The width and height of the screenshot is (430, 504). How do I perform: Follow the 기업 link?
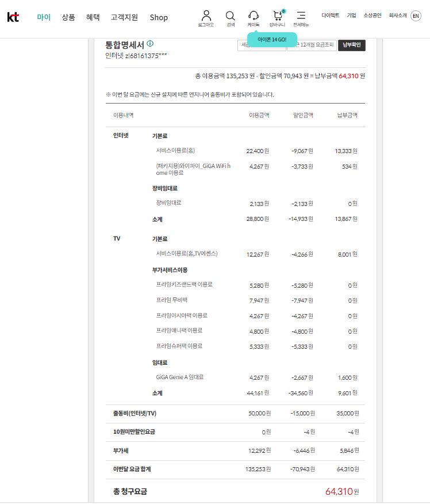[351, 16]
